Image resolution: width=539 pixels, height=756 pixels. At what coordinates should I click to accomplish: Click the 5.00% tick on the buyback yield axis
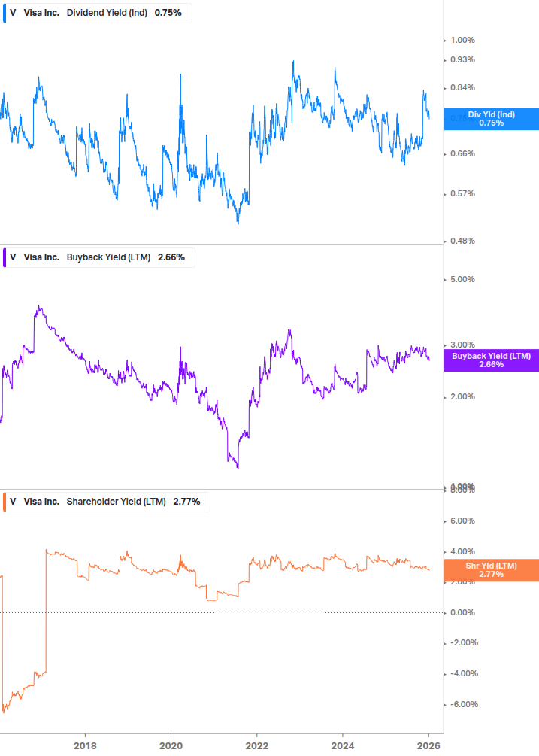tap(462, 280)
